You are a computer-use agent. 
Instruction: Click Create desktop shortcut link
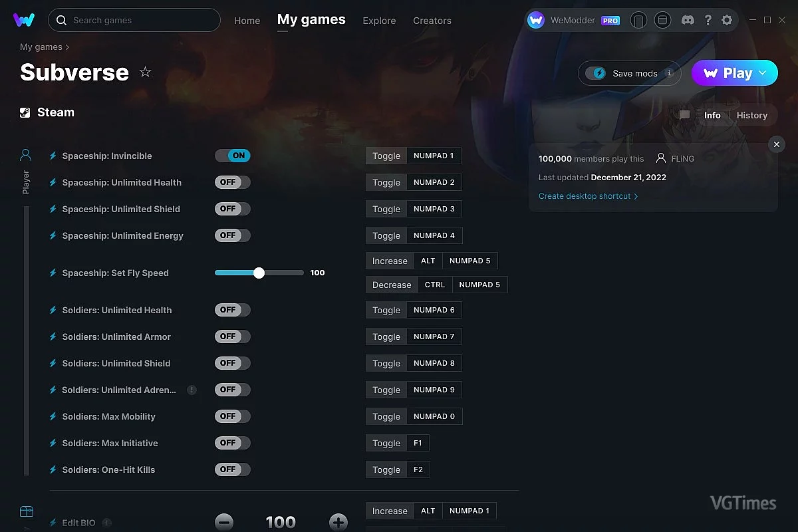(x=588, y=196)
